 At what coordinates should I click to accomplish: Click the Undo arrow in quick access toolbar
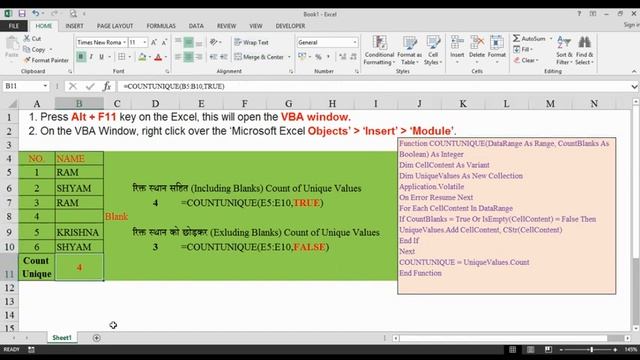pyautogui.click(x=36, y=13)
